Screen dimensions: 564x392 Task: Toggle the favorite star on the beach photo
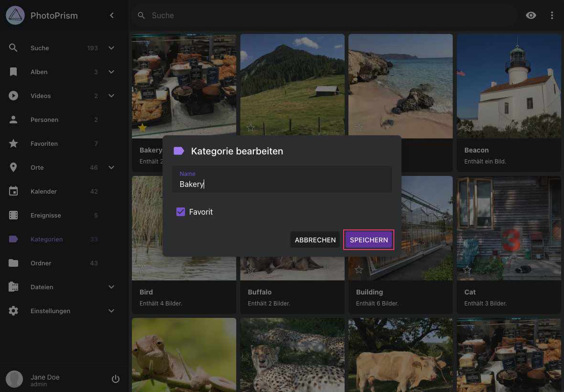click(359, 127)
